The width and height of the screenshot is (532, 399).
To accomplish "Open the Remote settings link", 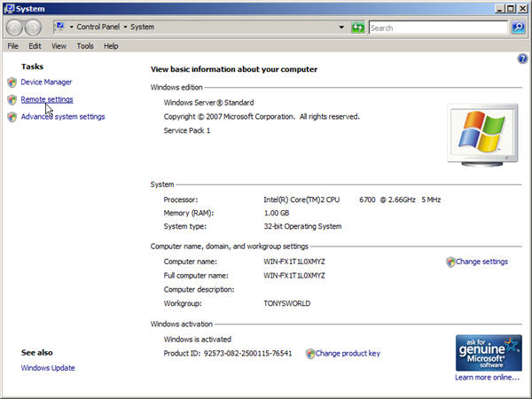I will pyautogui.click(x=47, y=99).
